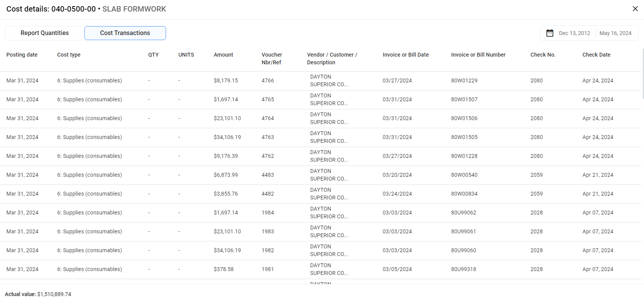Click invoice number 80W01507
Image resolution: width=644 pixels, height=298 pixels.
tap(464, 99)
